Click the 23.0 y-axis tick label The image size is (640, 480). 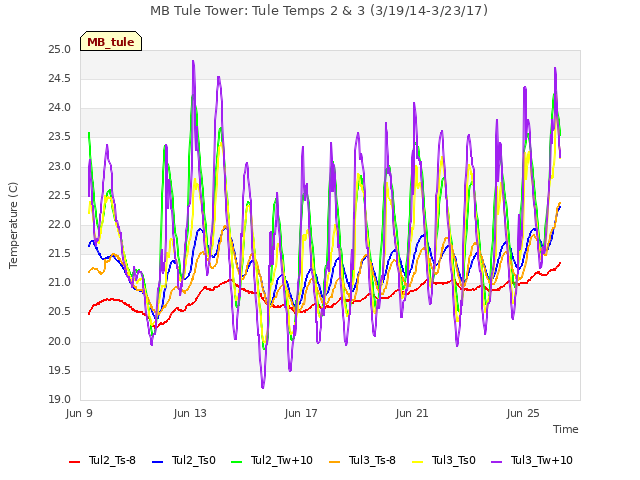tap(60, 167)
